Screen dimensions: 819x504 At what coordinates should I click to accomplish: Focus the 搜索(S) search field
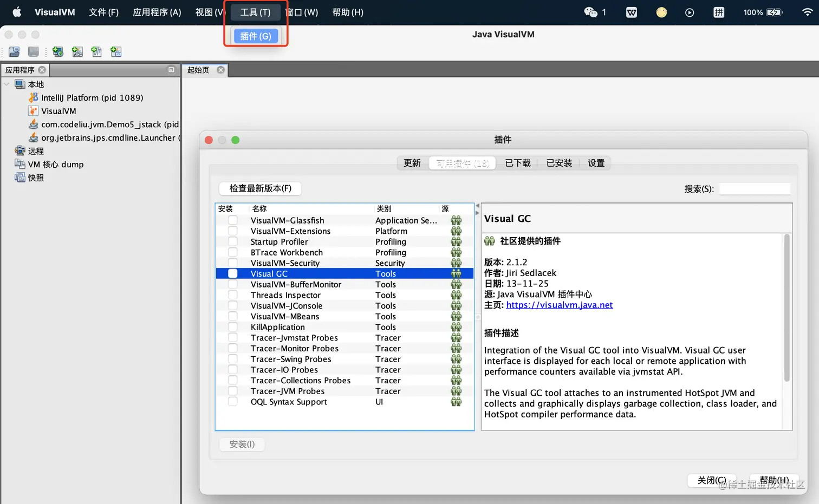coord(755,189)
